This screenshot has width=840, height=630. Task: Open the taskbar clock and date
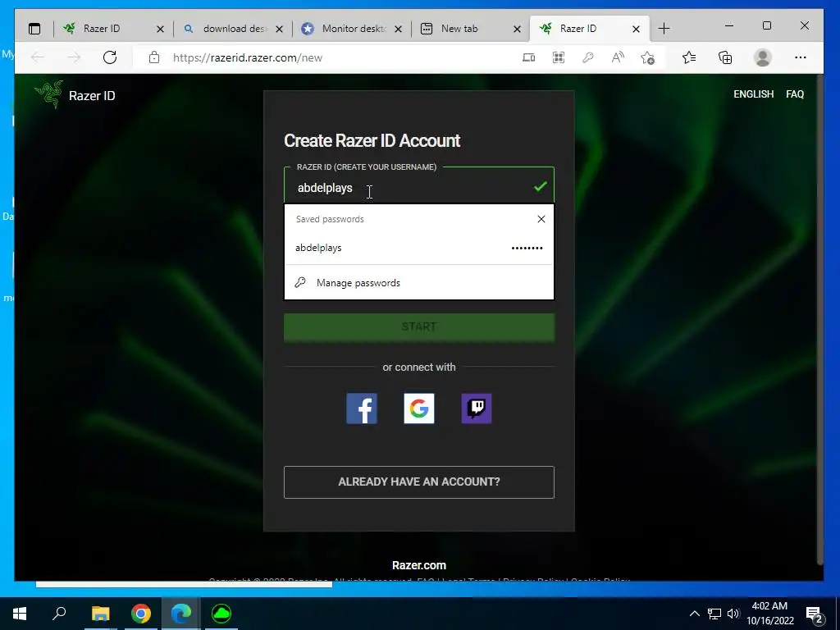click(x=769, y=614)
